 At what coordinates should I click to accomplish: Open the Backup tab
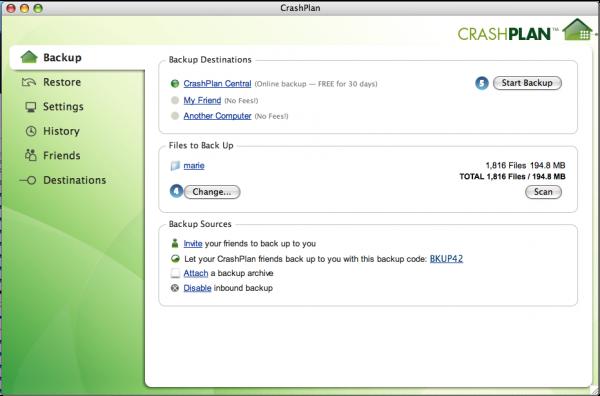[77, 57]
